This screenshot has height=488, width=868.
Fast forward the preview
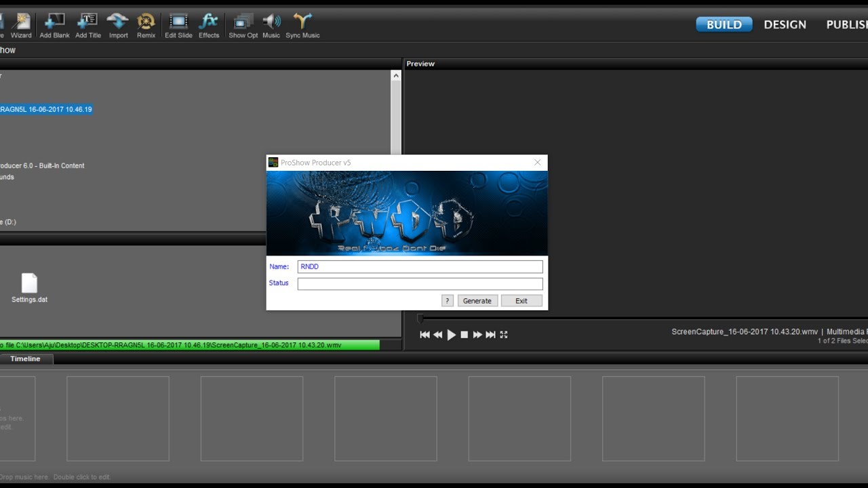point(477,335)
